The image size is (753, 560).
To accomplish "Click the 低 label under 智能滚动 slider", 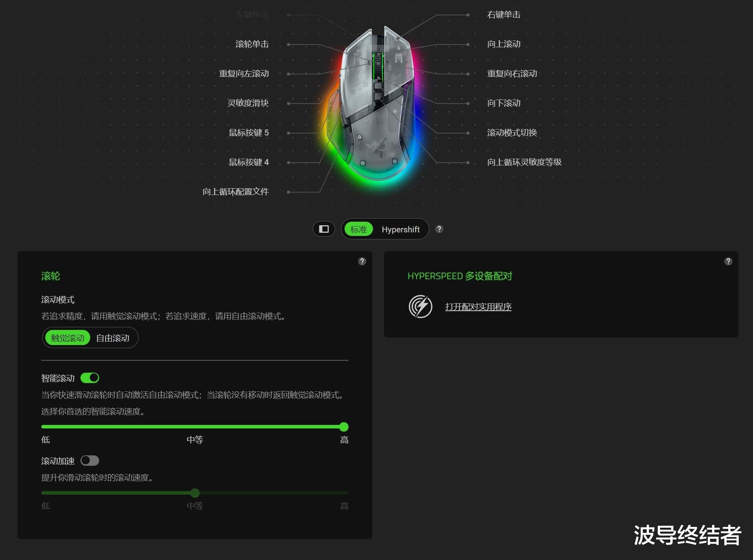I will 46,440.
